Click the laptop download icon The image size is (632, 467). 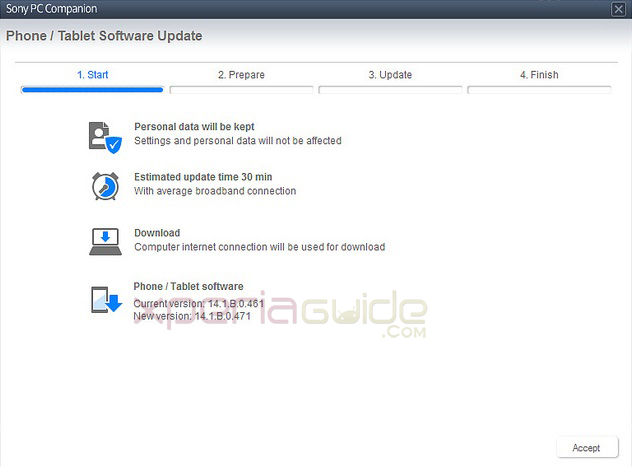coord(105,241)
